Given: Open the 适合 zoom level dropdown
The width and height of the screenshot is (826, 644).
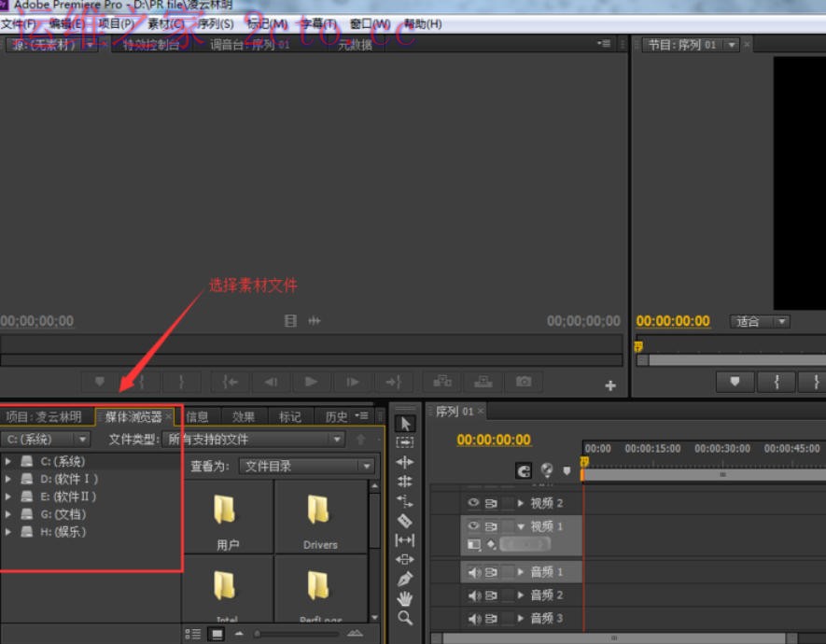Looking at the screenshot, I should tap(760, 321).
